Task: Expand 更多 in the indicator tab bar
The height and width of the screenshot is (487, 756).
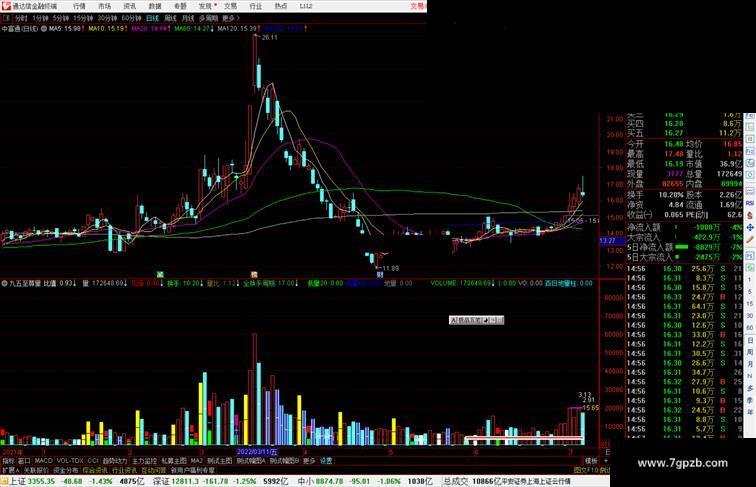Action: pyautogui.click(x=309, y=461)
